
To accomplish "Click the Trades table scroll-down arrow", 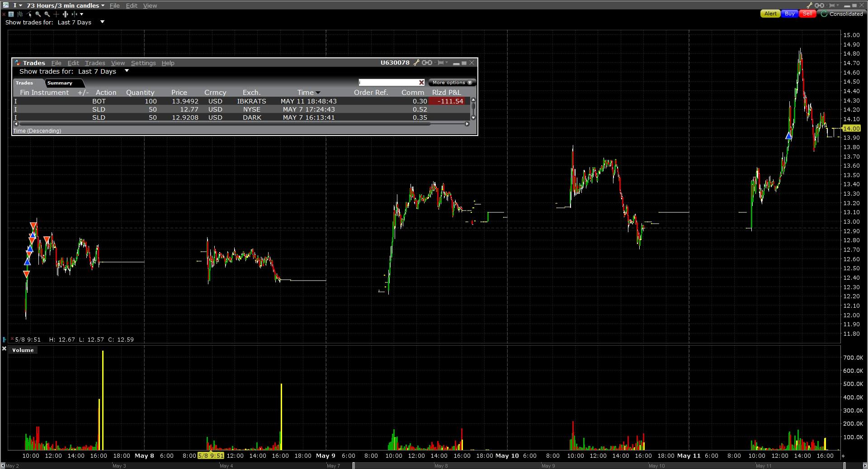I will 473,118.
